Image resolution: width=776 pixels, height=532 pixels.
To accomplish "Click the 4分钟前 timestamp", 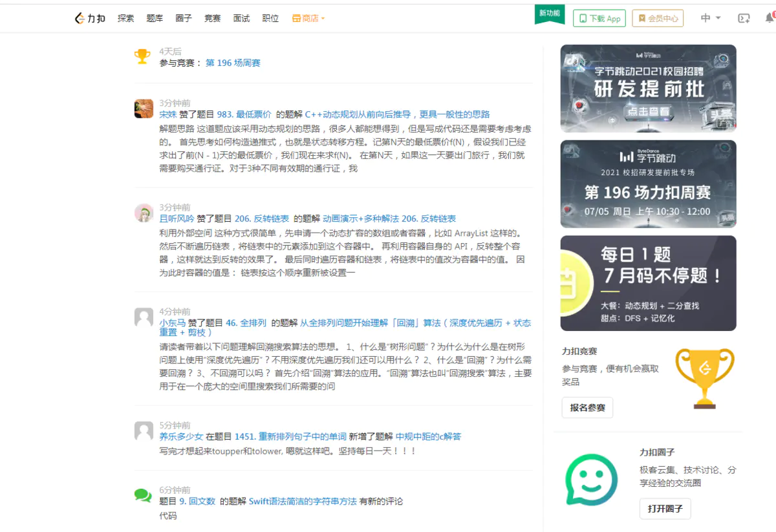I will pyautogui.click(x=175, y=312).
